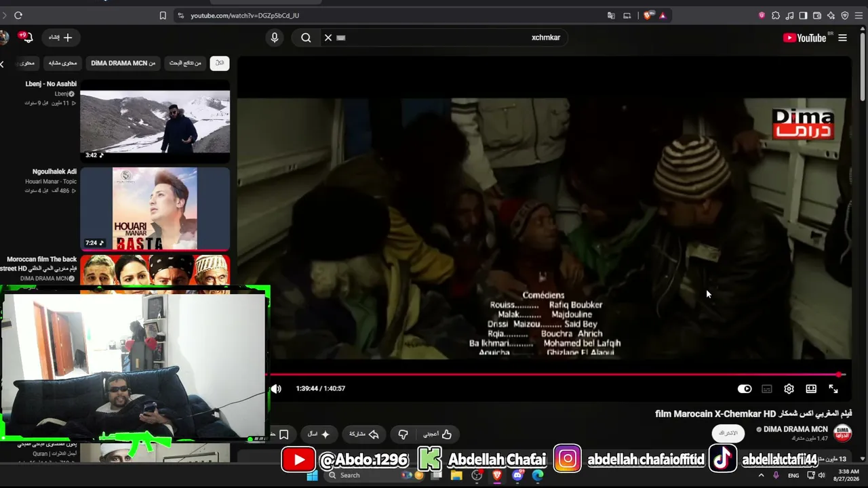The image size is (868, 488).
Task: Click the Create (إنشاء) button
Action: 61,37
